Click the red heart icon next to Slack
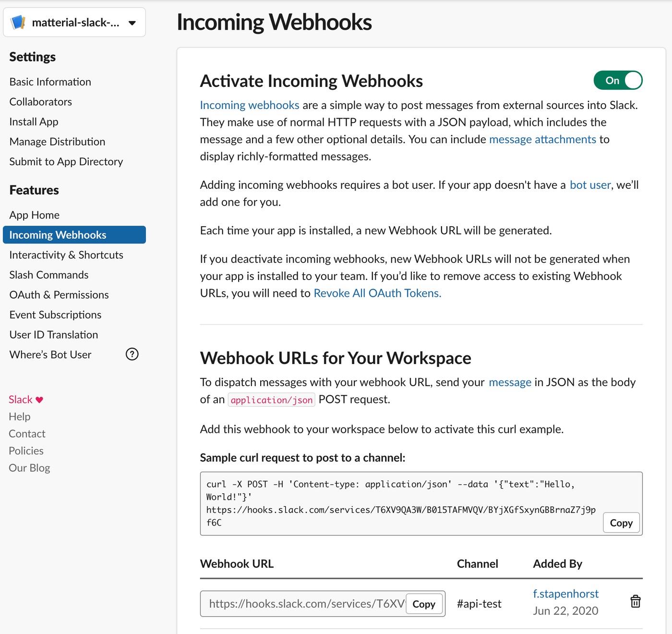Image resolution: width=672 pixels, height=634 pixels. (x=39, y=400)
